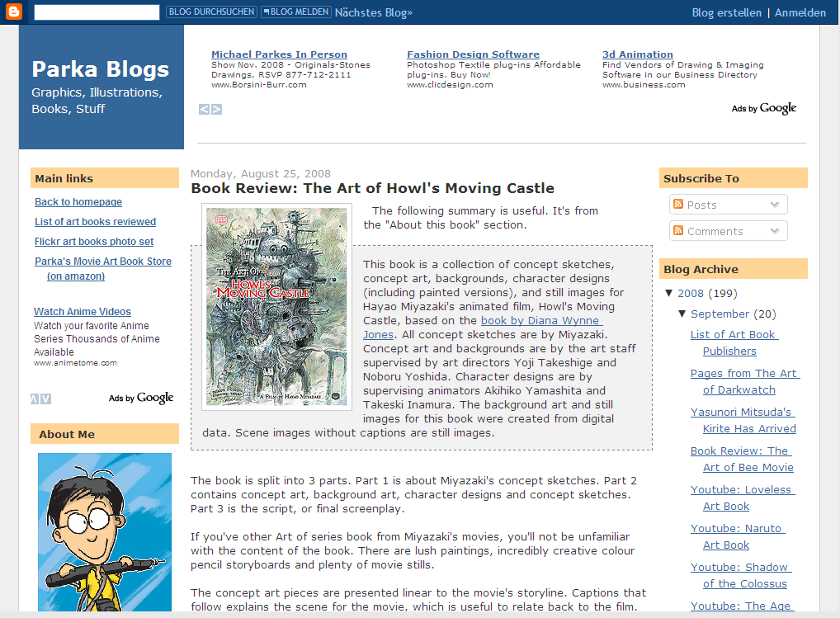
Task: Click the Anmelden link
Action: coord(800,12)
